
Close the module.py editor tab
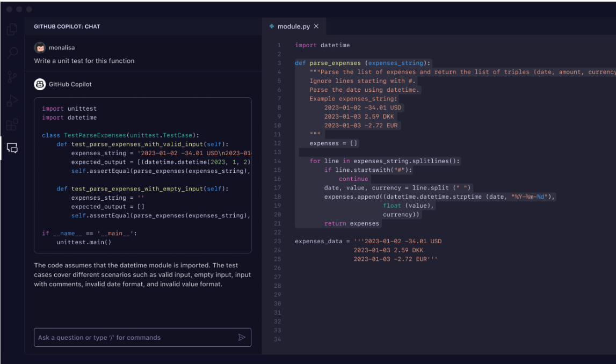(316, 26)
